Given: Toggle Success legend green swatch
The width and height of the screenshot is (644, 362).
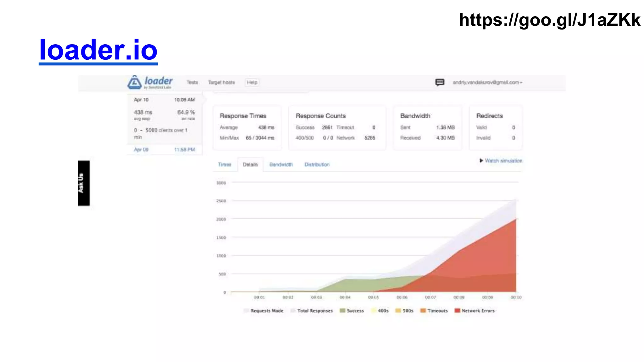Looking at the screenshot, I should tap(342, 311).
